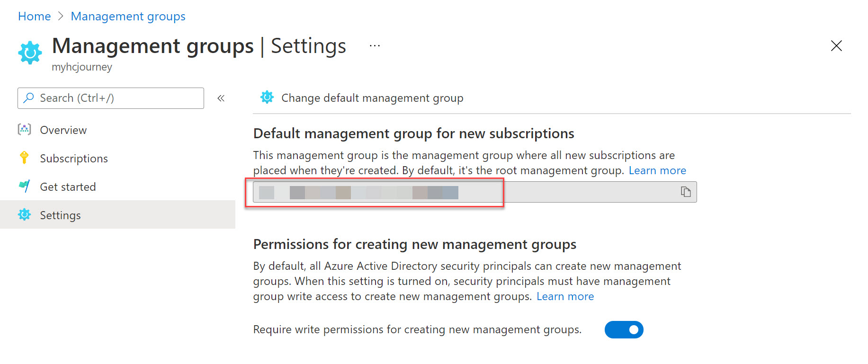Screen dimensions: 868x364
Task: Navigate to Home via the breadcrumb
Action: pos(34,16)
